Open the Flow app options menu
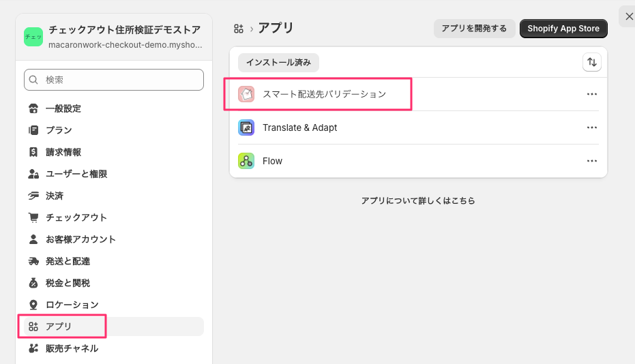This screenshot has height=364, width=635. click(x=591, y=161)
